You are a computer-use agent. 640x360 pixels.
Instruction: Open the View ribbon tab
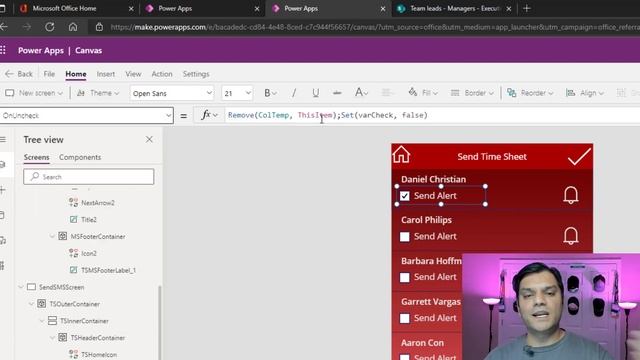pos(133,74)
